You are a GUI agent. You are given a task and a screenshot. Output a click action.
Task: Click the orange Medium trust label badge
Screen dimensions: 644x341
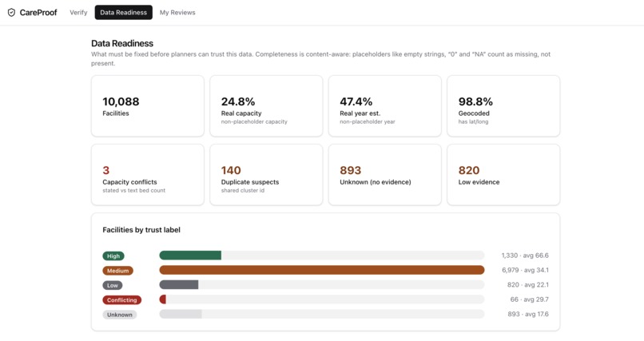pyautogui.click(x=118, y=271)
